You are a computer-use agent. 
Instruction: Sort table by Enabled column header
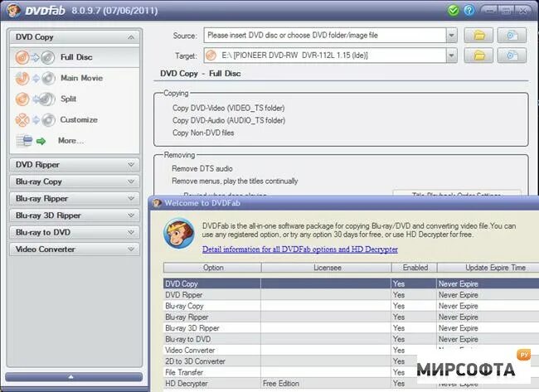(415, 268)
